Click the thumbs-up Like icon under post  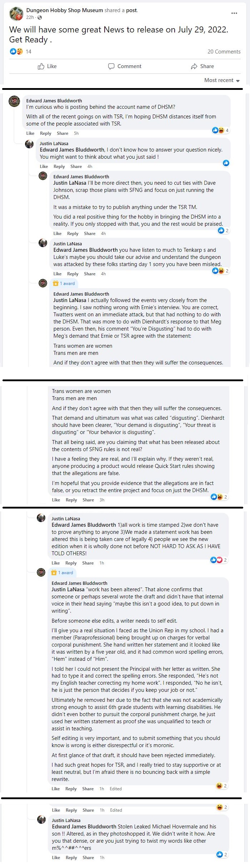41,66
